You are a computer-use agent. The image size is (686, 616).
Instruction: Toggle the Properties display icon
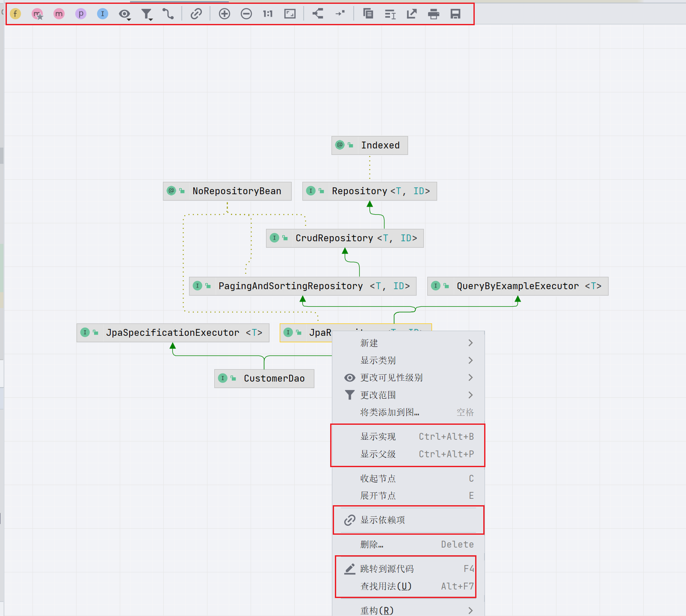coord(81,14)
